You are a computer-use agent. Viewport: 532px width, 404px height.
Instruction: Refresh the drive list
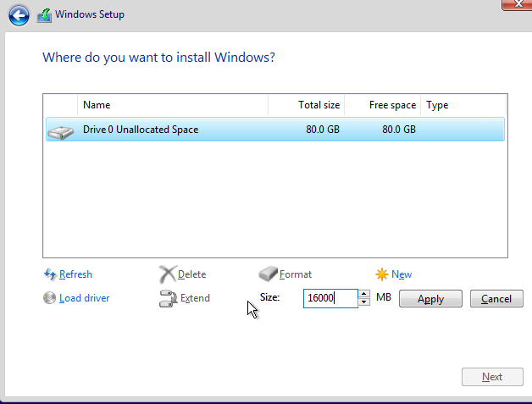pos(75,274)
